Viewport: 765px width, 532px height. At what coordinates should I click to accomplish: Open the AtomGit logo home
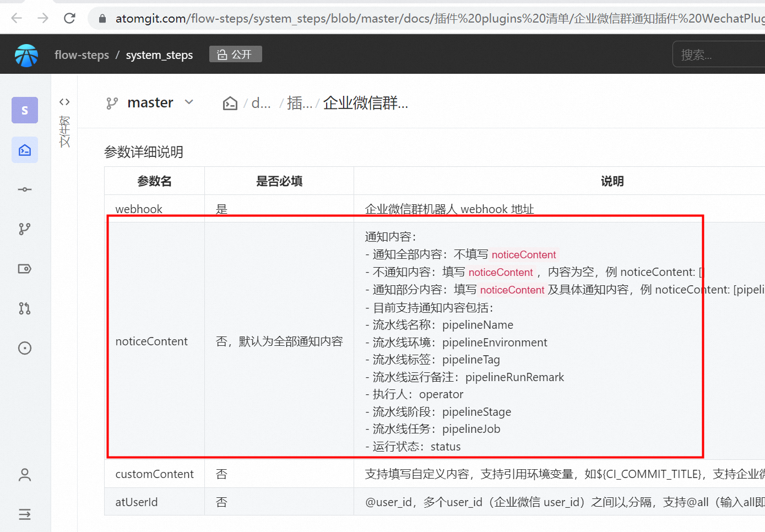click(x=26, y=55)
